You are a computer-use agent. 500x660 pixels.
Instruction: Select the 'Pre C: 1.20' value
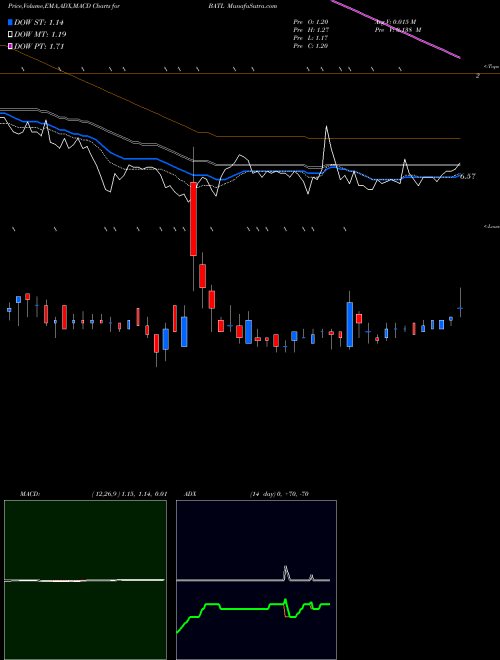click(311, 46)
